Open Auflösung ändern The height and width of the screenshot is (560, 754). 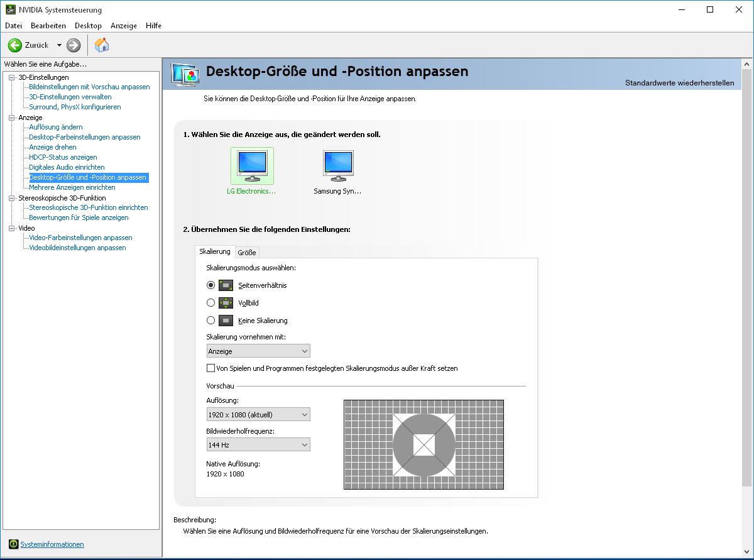point(56,127)
